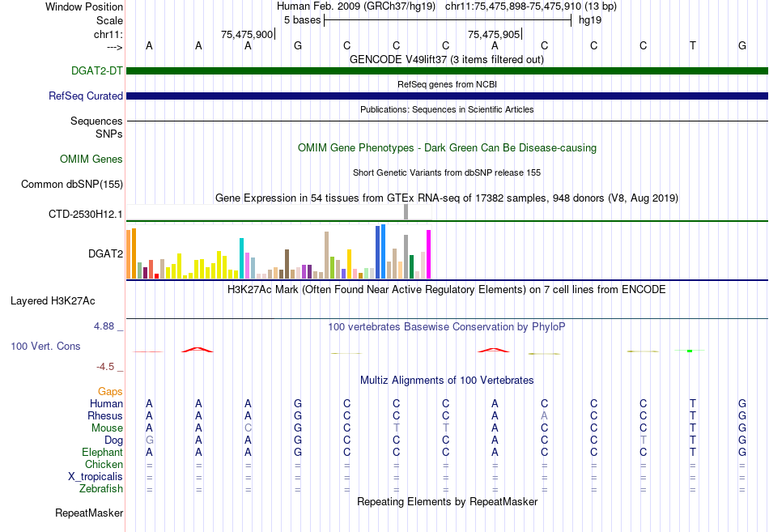Screen dimensions: 769x532
Task: Click the Mouse species label
Action: click(107, 428)
